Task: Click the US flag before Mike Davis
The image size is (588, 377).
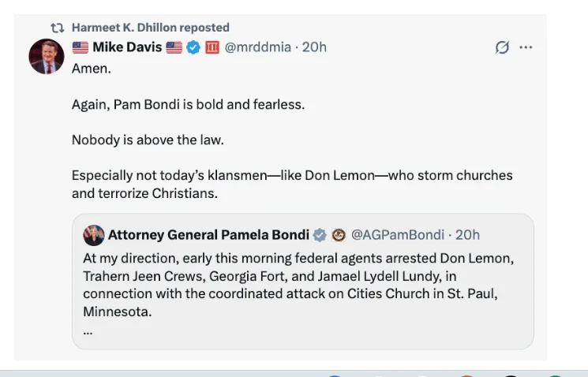Action: [81, 47]
